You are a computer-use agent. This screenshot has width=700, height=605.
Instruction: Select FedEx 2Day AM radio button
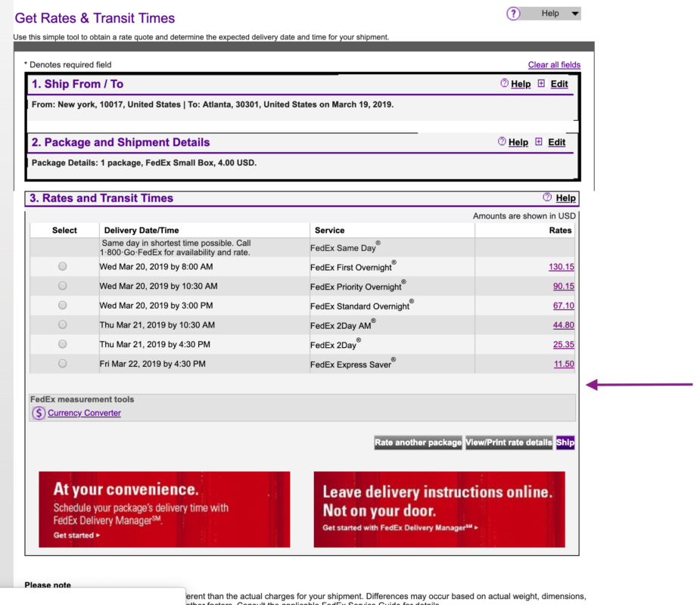point(63,324)
